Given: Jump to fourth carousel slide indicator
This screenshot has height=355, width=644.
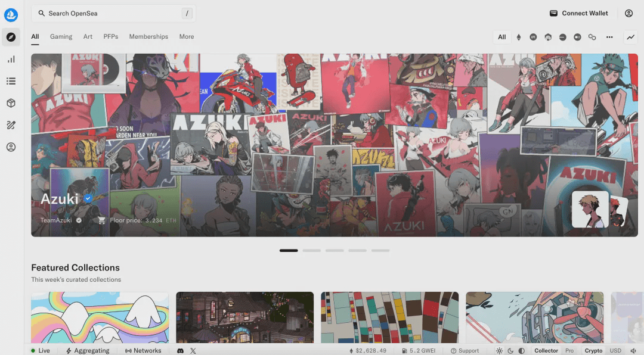Looking at the screenshot, I should (x=358, y=250).
